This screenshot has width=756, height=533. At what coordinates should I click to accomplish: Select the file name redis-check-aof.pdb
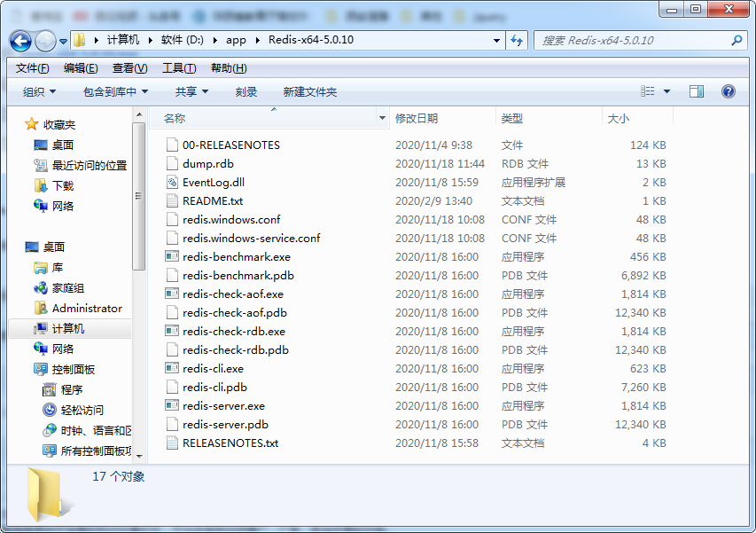(x=235, y=312)
